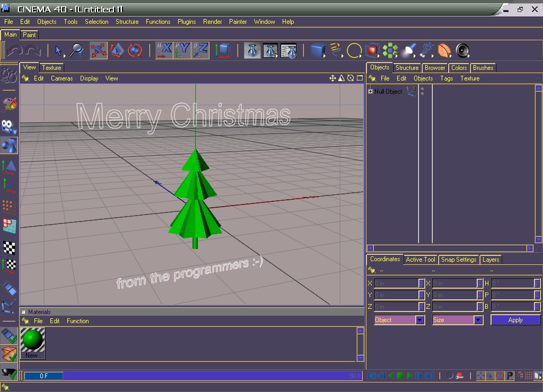
Task: Add an Array object with green flower icon
Action: 390,50
